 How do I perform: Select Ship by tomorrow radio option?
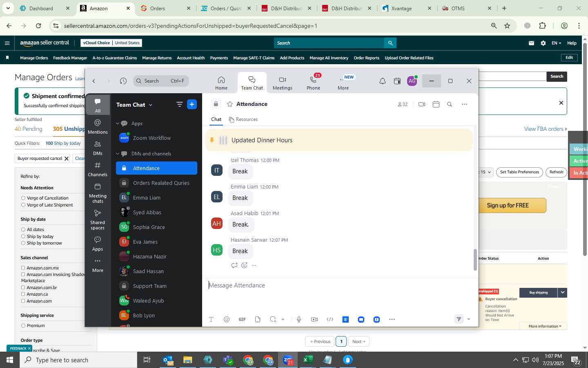[23, 243]
